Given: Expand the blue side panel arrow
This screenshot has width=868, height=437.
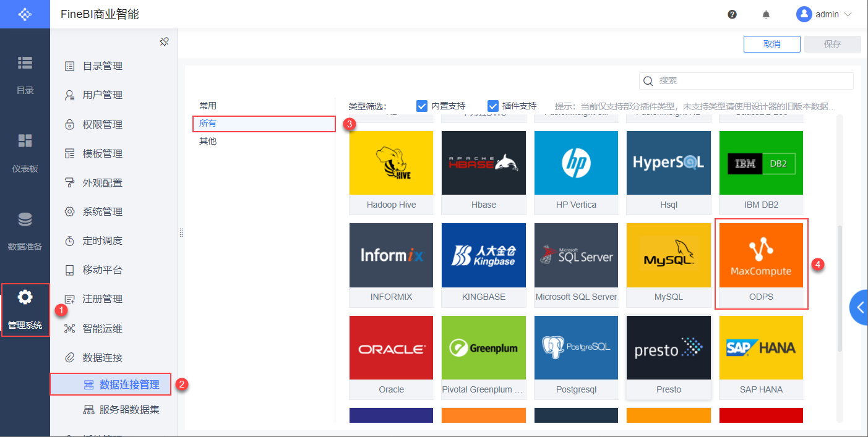Looking at the screenshot, I should pos(859,307).
